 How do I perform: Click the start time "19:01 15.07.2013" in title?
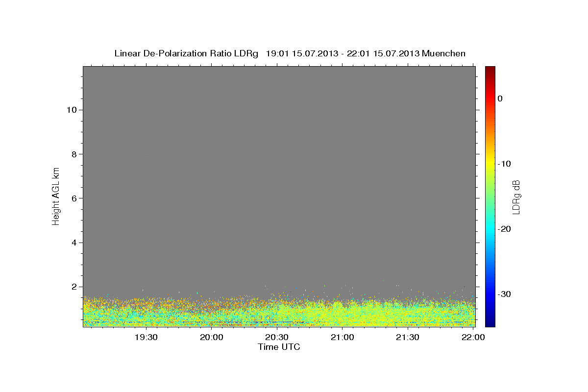coord(301,53)
